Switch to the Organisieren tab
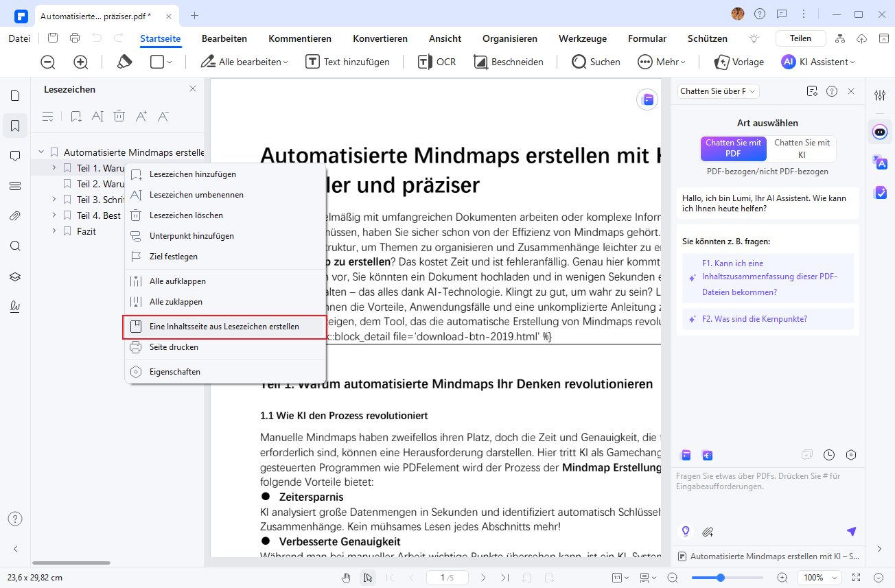895x588 pixels. coord(510,38)
